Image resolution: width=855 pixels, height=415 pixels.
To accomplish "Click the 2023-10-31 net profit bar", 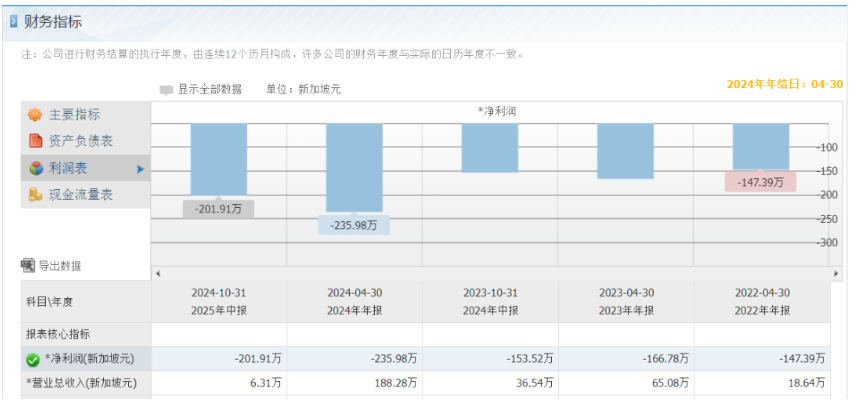I will coord(490,148).
